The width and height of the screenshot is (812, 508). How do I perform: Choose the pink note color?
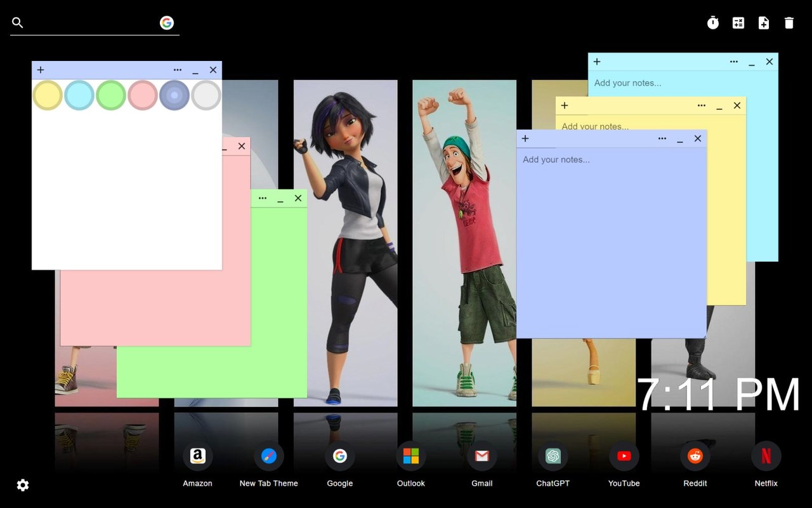tap(143, 95)
